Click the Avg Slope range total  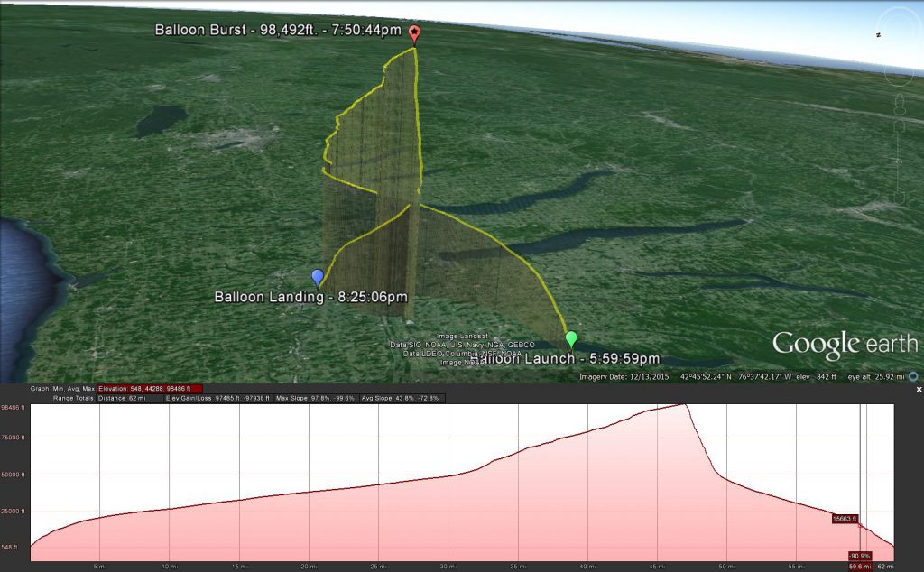click(403, 398)
